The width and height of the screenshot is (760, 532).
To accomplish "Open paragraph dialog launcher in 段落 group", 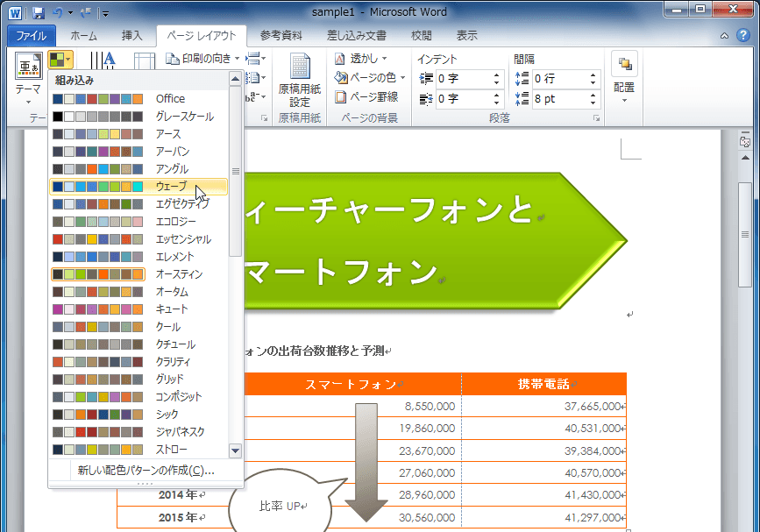I will 597,118.
